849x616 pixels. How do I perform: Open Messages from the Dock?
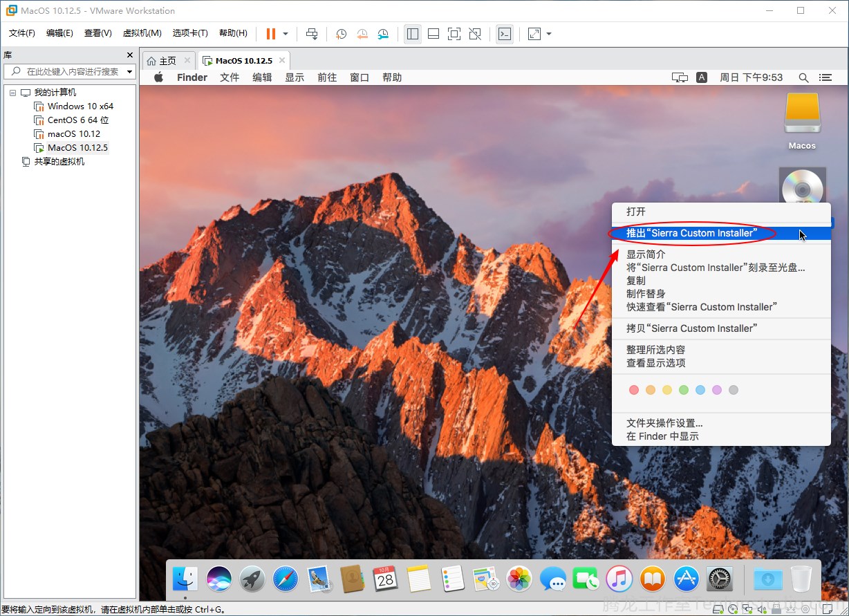(552, 579)
